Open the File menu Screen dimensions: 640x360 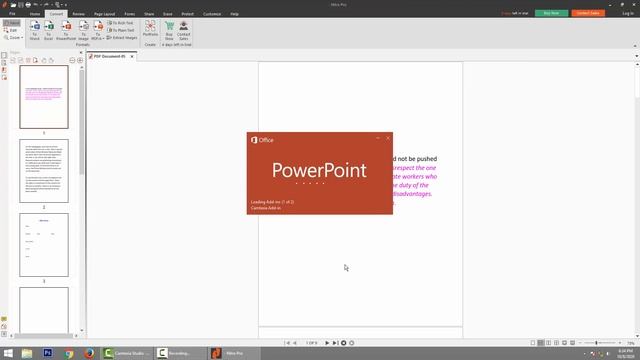tap(12, 14)
